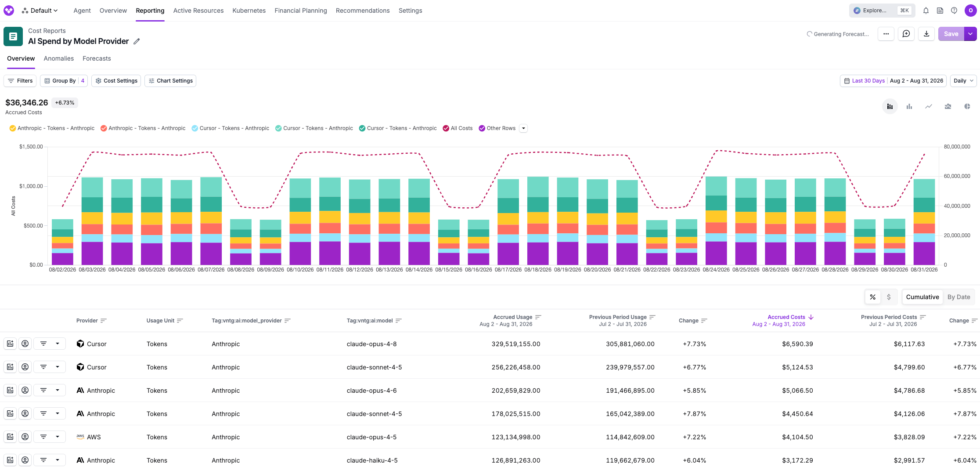
Task: Switch table to dollar view
Action: click(889, 297)
